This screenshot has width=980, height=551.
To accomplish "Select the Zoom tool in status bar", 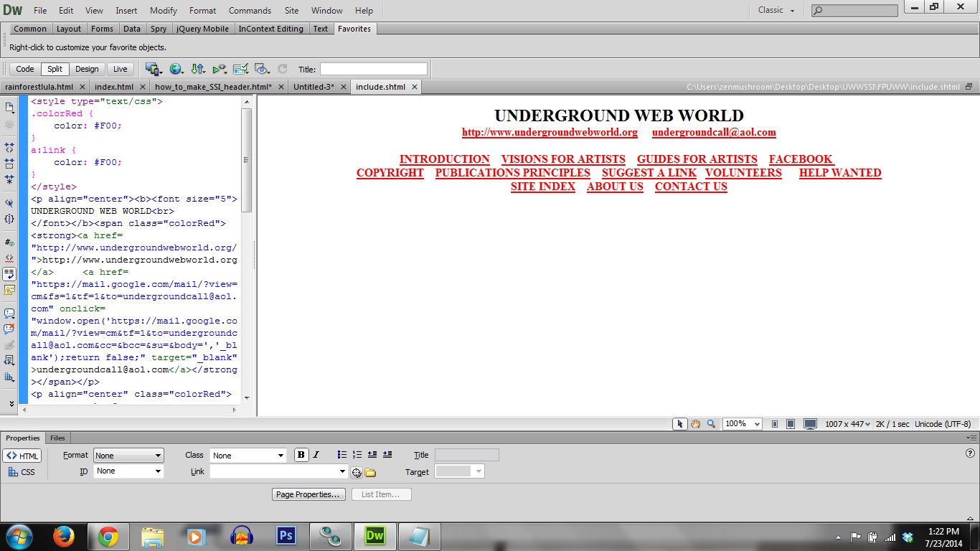I will 711,424.
